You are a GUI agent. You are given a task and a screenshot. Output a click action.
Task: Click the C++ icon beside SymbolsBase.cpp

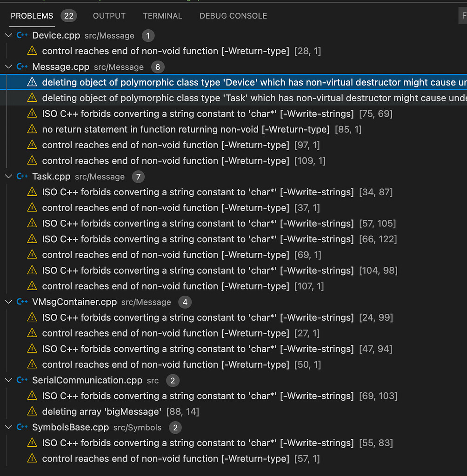(22, 427)
